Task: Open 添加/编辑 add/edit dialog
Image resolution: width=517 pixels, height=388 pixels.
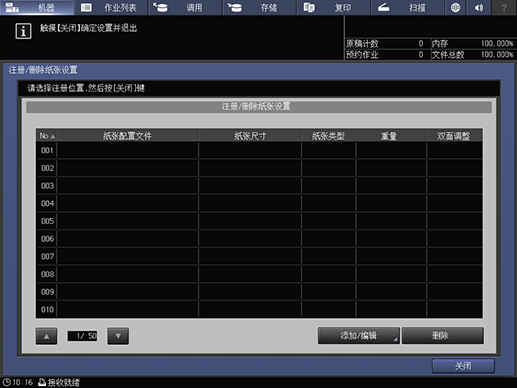Action: (x=359, y=336)
